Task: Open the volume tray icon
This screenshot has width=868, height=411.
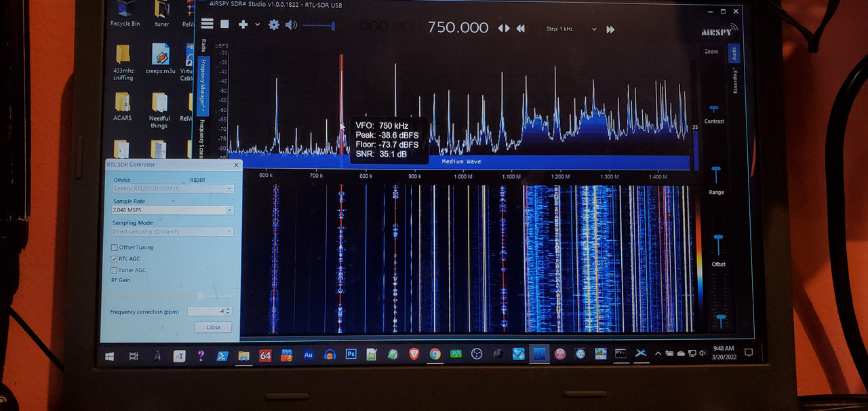Action: tap(702, 353)
